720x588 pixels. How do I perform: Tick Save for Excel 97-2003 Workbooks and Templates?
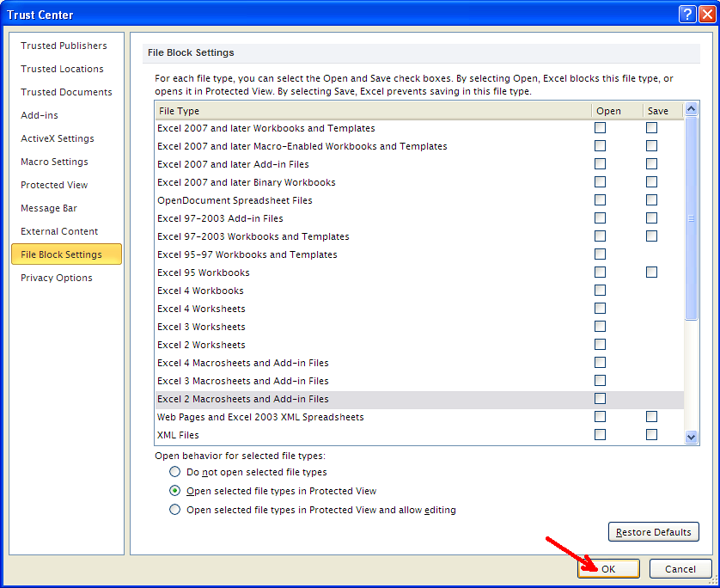(x=651, y=236)
